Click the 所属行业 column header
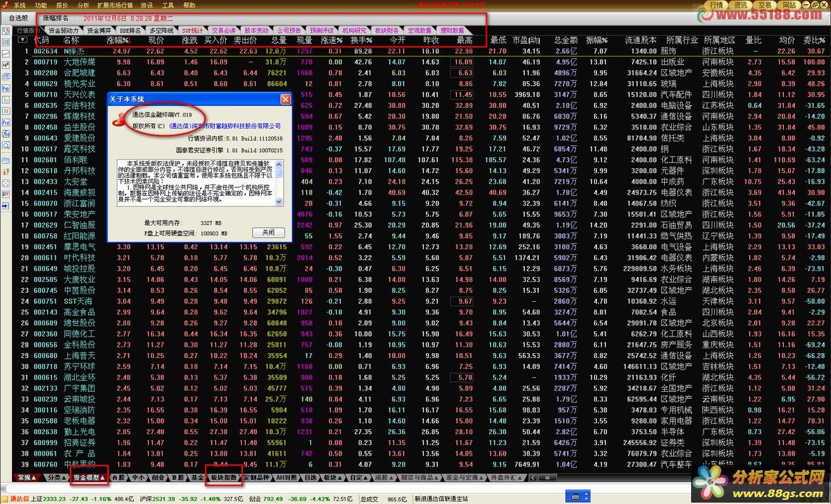 pos(682,40)
